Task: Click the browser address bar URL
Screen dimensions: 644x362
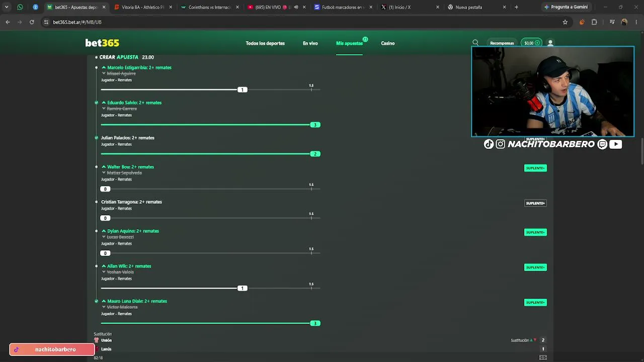Action: (77, 22)
